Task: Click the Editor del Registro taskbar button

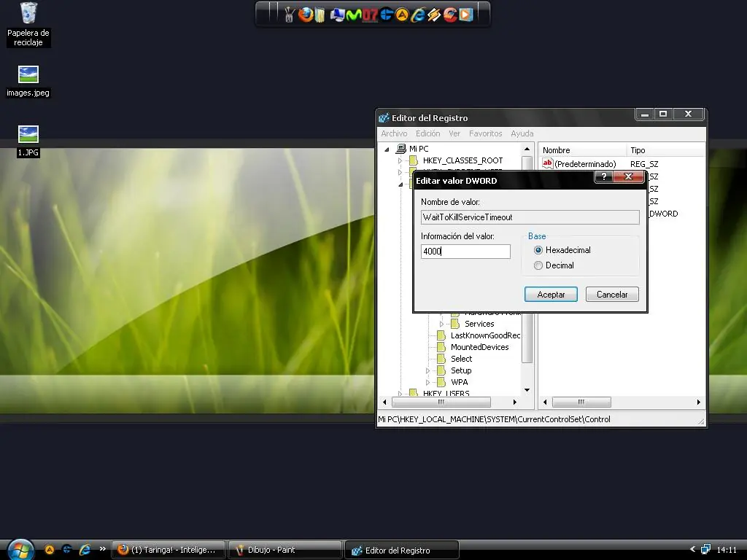Action: (402, 550)
